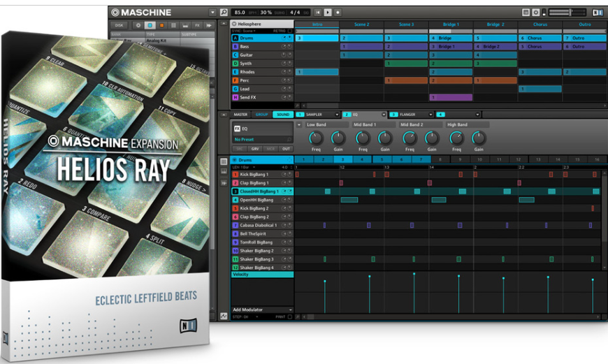Select the Guitar group C
Screen dimensions: 608x364
click(262, 55)
